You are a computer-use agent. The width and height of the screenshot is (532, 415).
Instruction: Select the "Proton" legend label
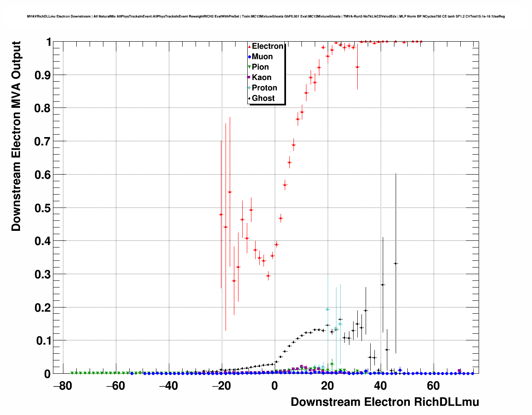(x=264, y=88)
